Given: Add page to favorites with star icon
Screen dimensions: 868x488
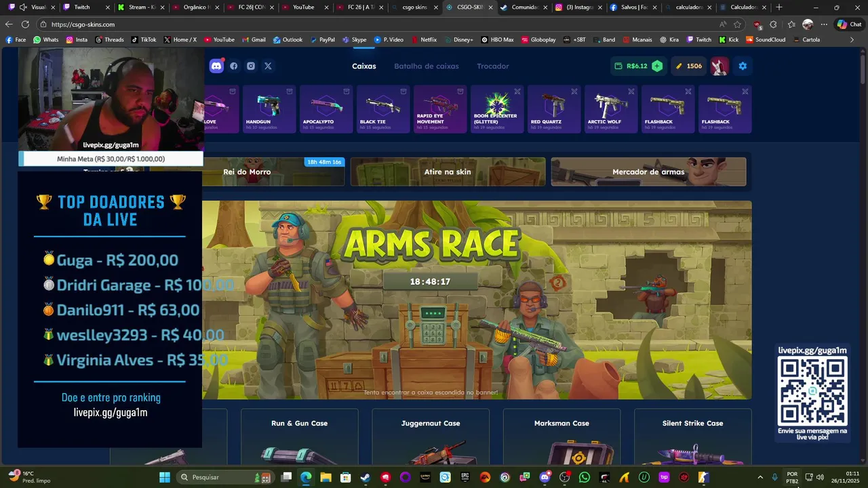Looking at the screenshot, I should (738, 24).
